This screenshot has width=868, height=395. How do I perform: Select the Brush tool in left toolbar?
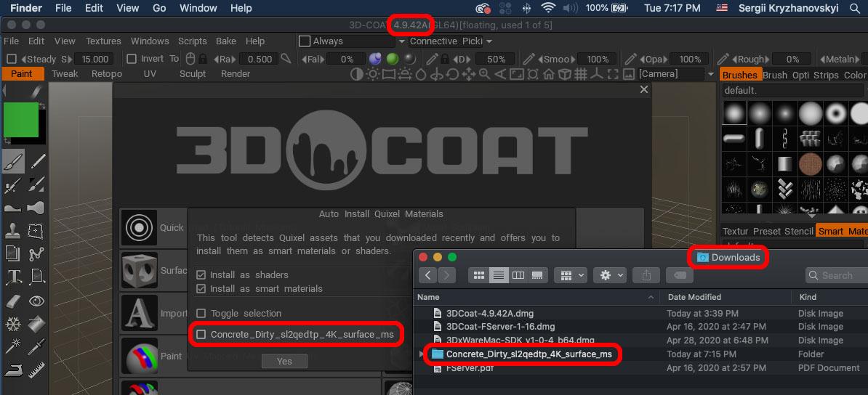pyautogui.click(x=13, y=161)
